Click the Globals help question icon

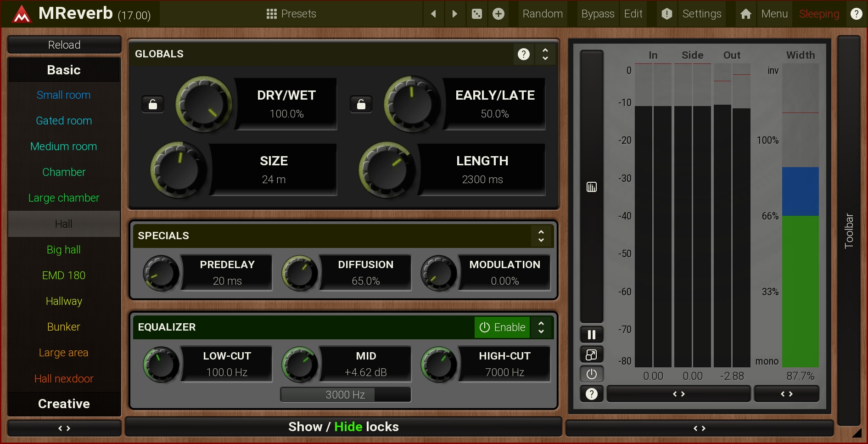click(x=524, y=54)
